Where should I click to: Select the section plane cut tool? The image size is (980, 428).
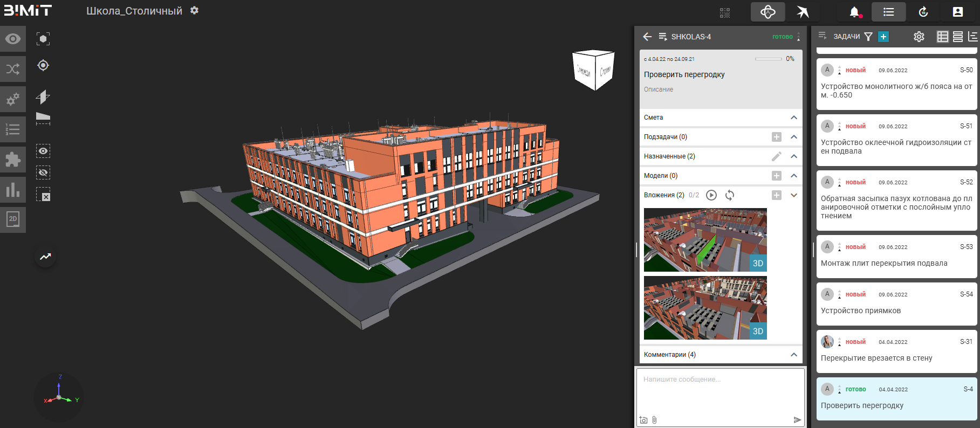click(43, 97)
